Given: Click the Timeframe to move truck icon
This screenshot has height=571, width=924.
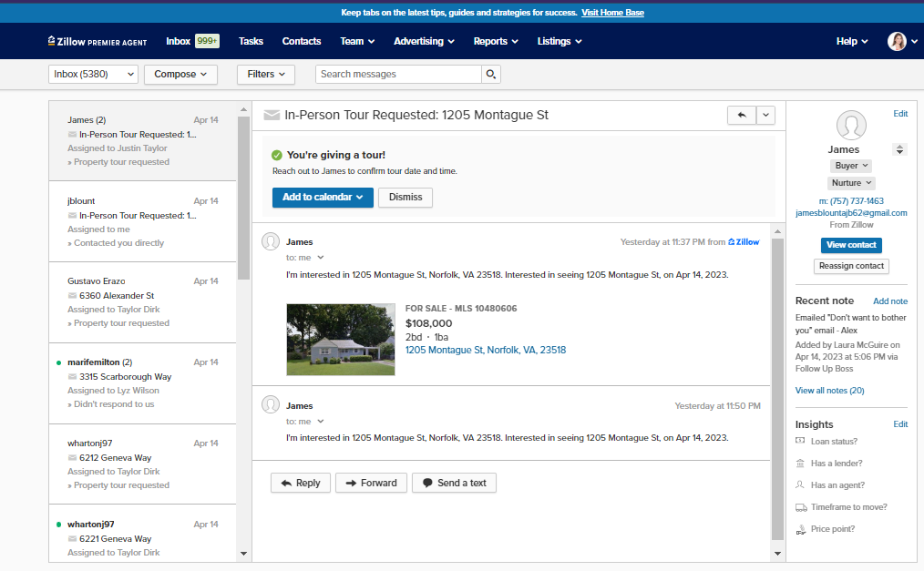Looking at the screenshot, I should click(x=801, y=507).
